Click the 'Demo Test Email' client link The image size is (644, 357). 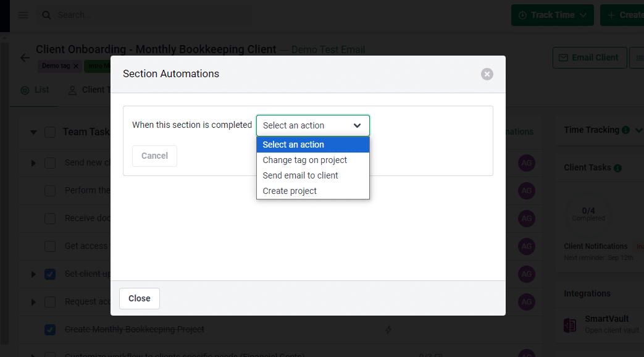click(x=328, y=49)
